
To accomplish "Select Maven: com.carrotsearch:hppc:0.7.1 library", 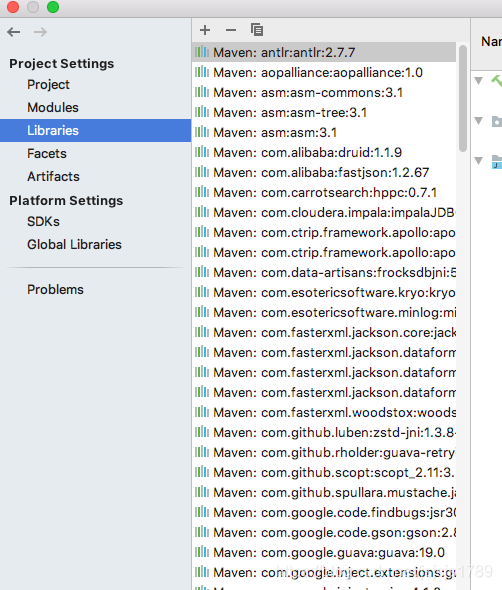I will 324,192.
